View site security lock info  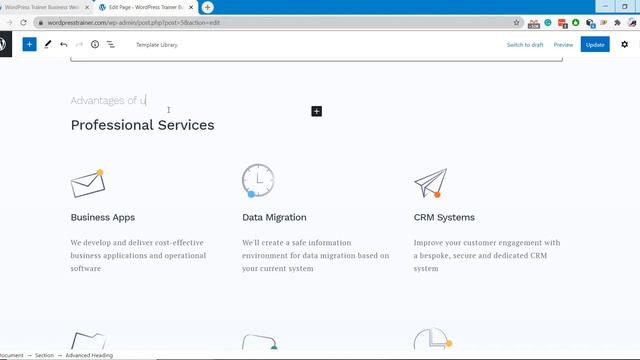[x=40, y=23]
